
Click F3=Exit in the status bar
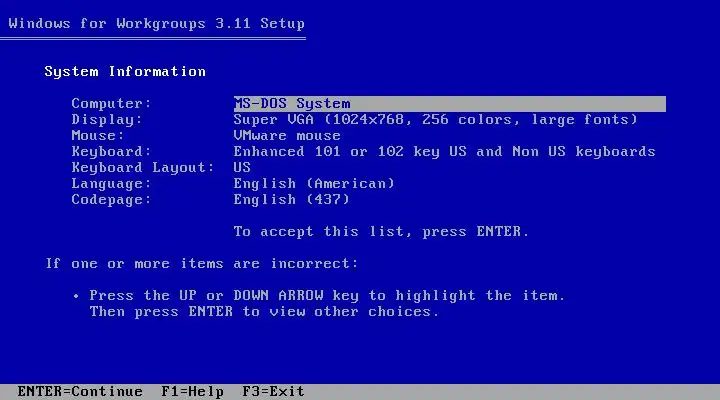pyautogui.click(x=273, y=392)
